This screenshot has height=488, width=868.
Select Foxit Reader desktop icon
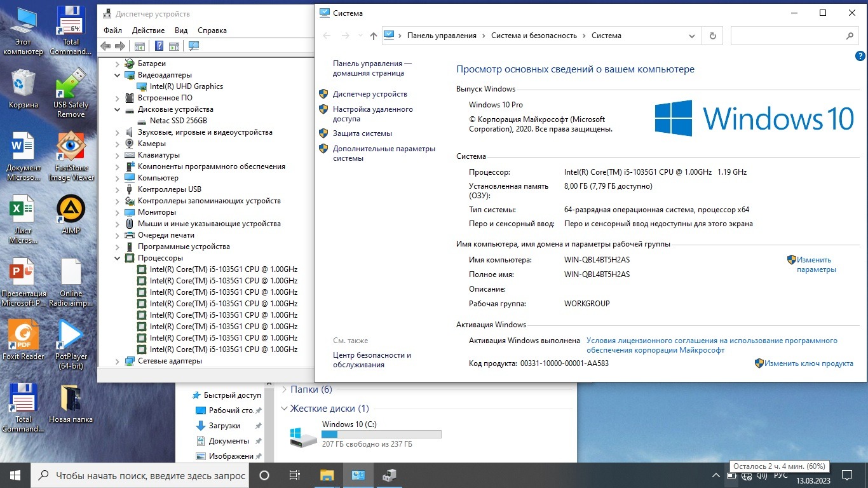tap(24, 339)
